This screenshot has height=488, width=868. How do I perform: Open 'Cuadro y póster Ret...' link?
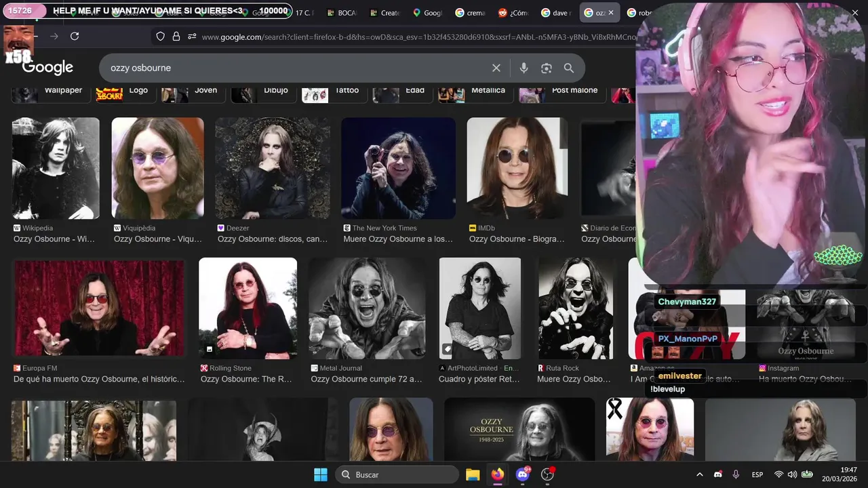[479, 379]
